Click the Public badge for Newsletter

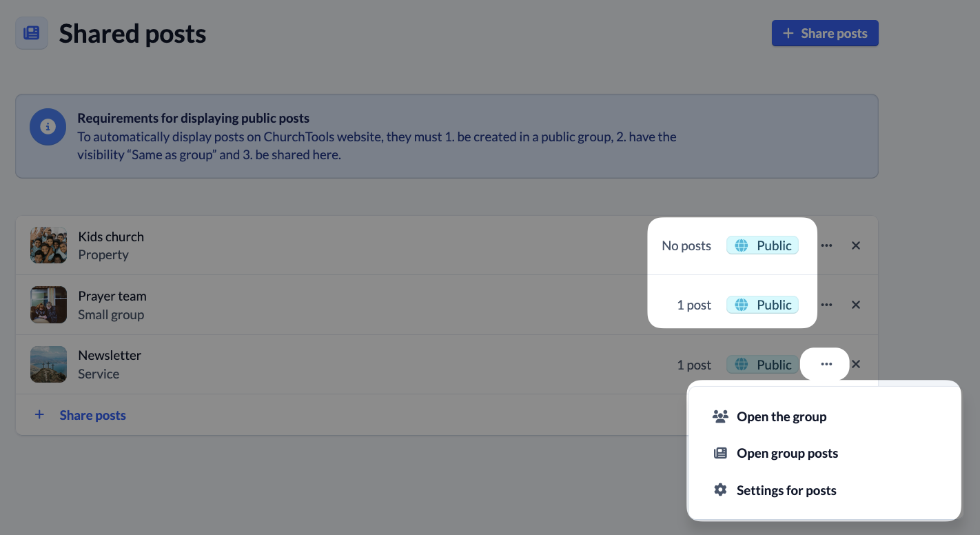(x=762, y=365)
